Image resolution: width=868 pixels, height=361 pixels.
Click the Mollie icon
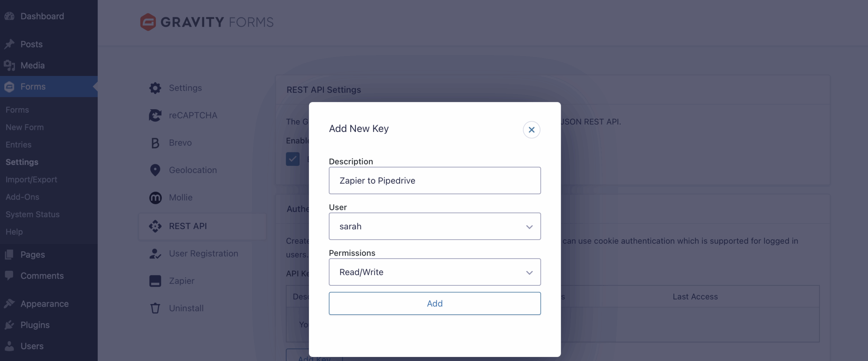pos(155,197)
